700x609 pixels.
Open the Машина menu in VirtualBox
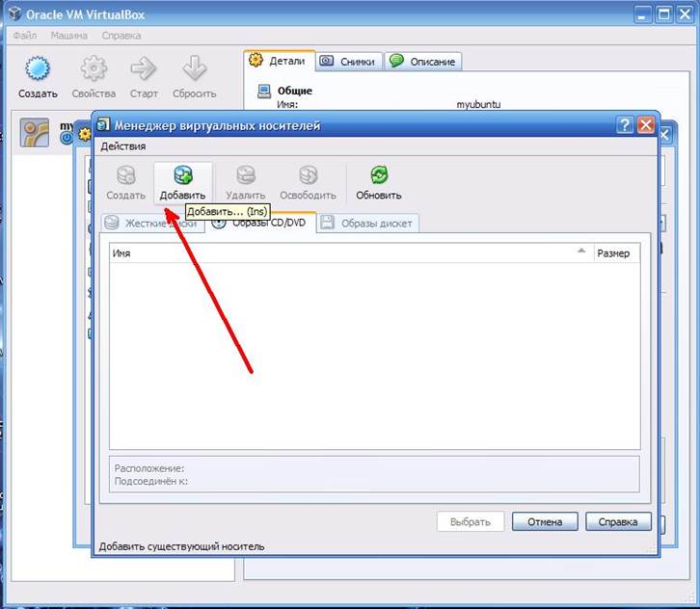[68, 36]
